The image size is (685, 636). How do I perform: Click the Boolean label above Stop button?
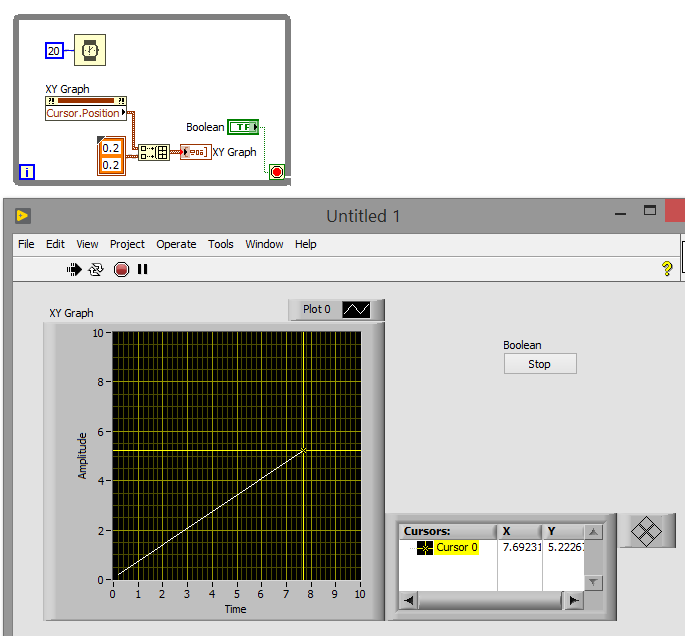pos(522,345)
